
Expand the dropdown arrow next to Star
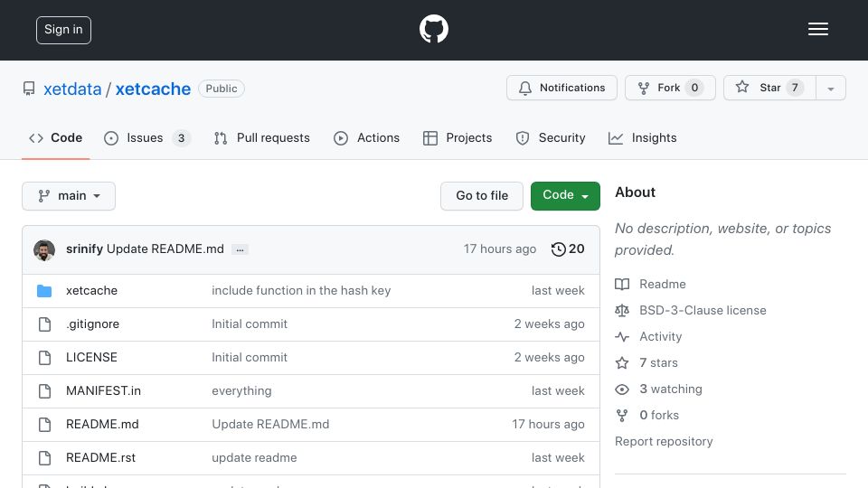(x=830, y=88)
